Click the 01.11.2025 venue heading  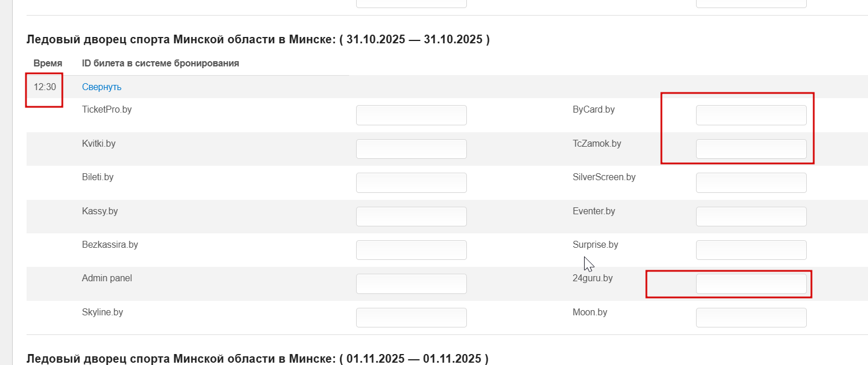(x=257, y=359)
